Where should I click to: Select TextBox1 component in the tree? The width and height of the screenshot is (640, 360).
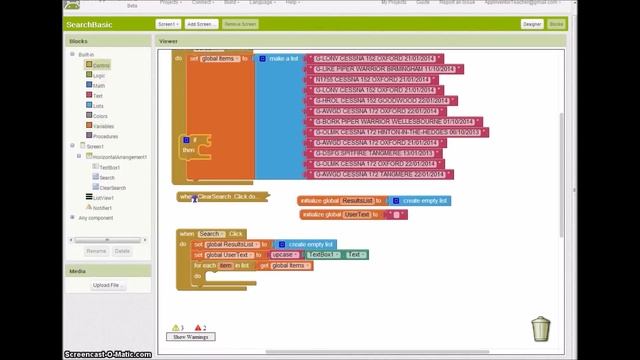(x=106, y=167)
